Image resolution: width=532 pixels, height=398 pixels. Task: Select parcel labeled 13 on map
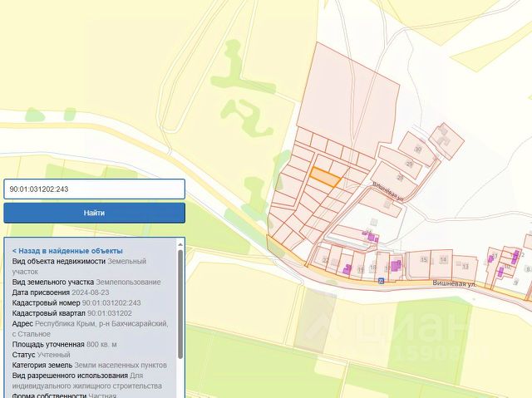[465, 267]
